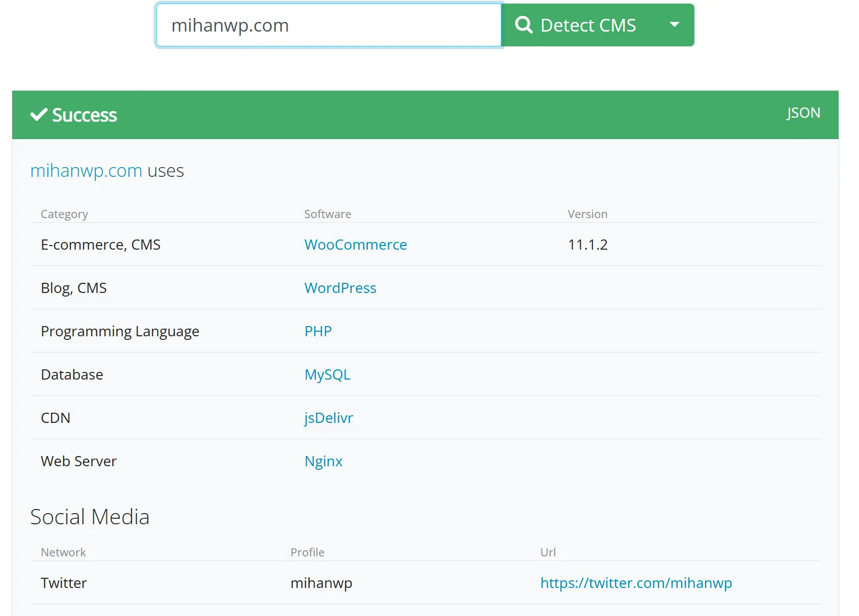Click the 'mihanwp' profile cell
859x616 pixels.
(321, 583)
